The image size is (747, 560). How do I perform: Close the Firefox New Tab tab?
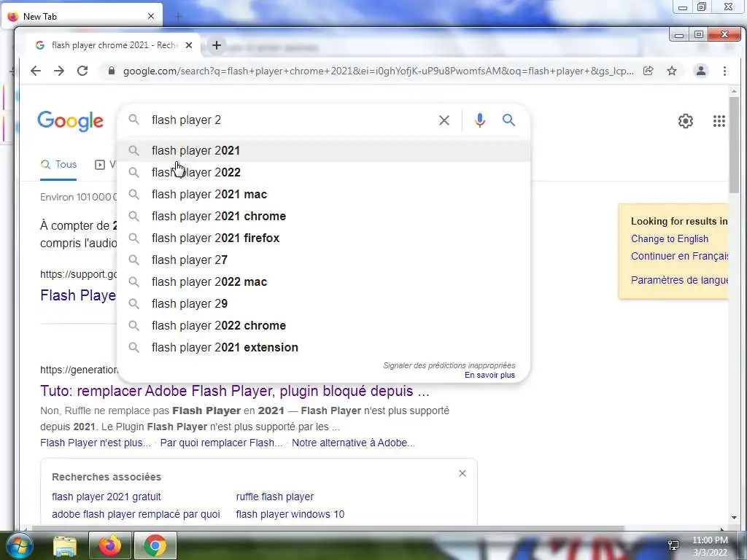151,16
